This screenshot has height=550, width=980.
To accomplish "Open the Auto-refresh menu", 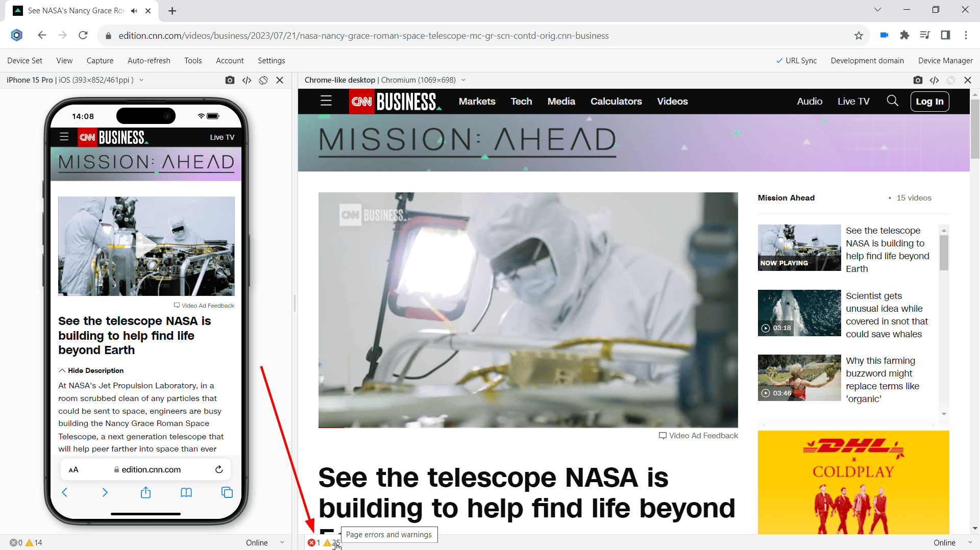I will [x=149, y=60].
